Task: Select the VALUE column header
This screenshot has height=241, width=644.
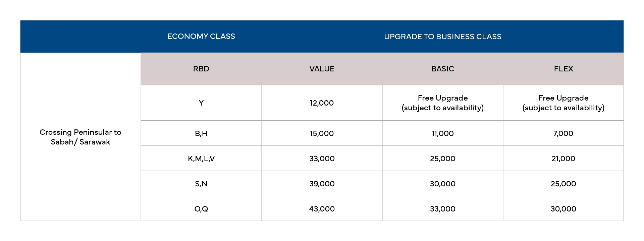Action: [x=322, y=69]
